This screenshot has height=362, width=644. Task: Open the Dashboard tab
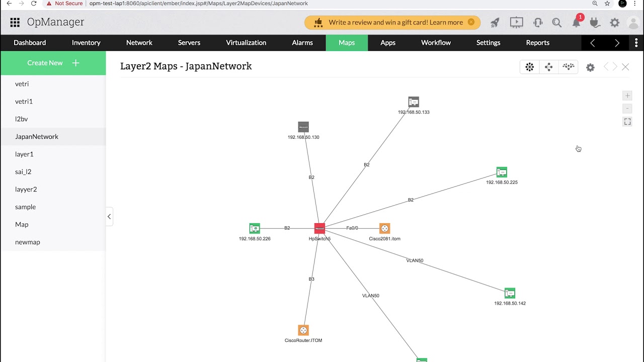(x=30, y=43)
